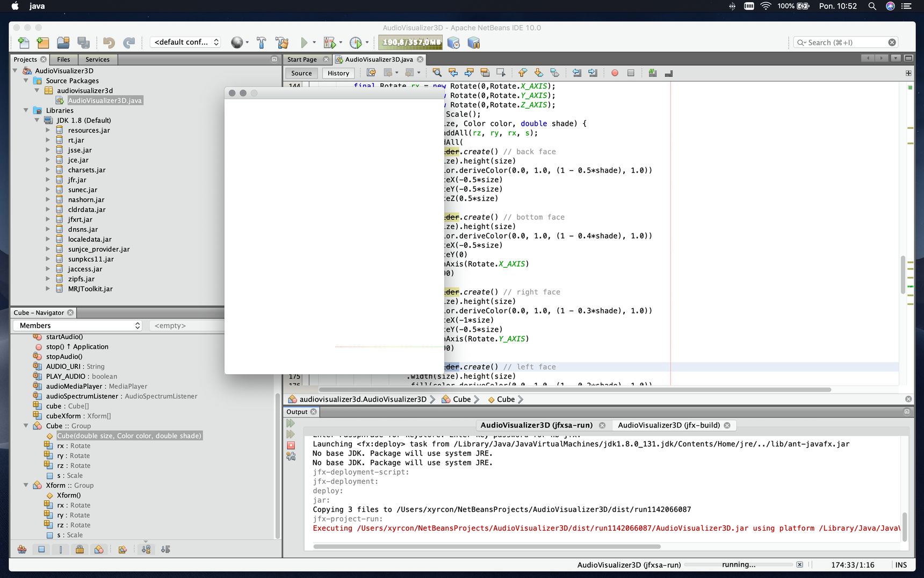Undo the last edit
924x578 pixels.
pos(109,42)
